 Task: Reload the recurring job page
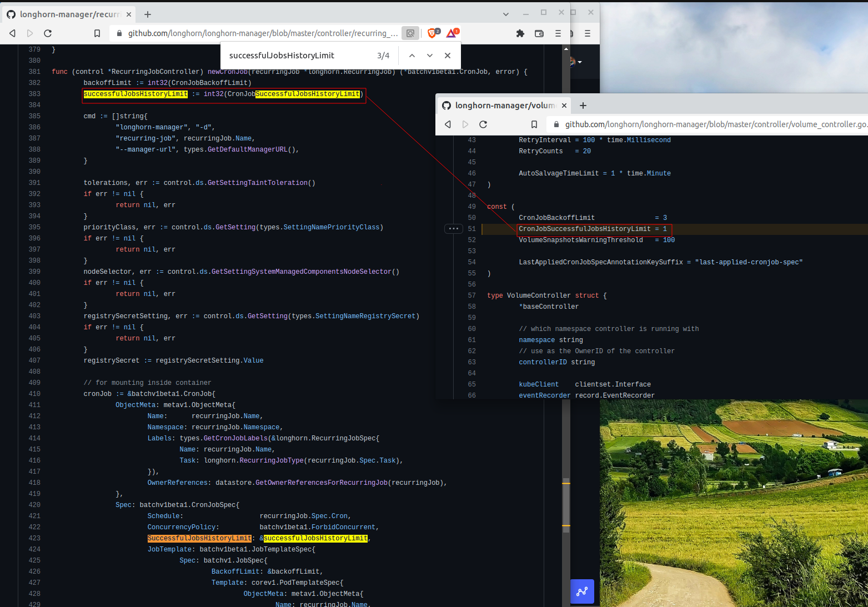(48, 33)
